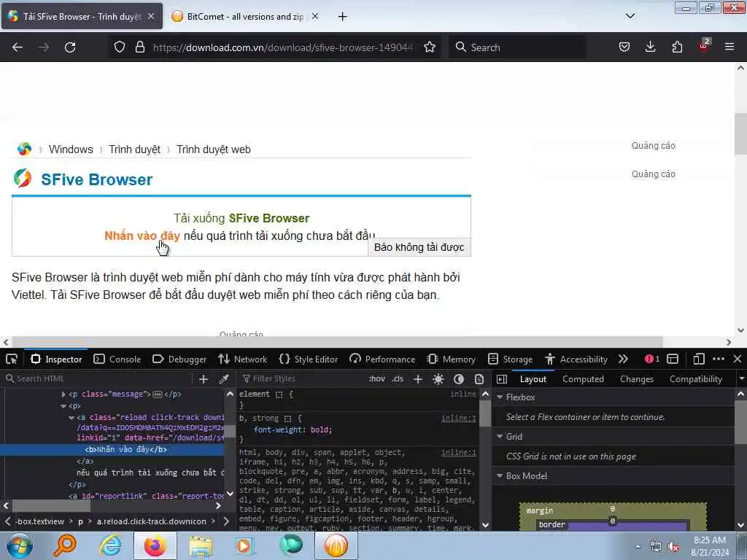Screen dimensions: 747x560
Task: Open Firefox downloads panel
Action: 650,47
